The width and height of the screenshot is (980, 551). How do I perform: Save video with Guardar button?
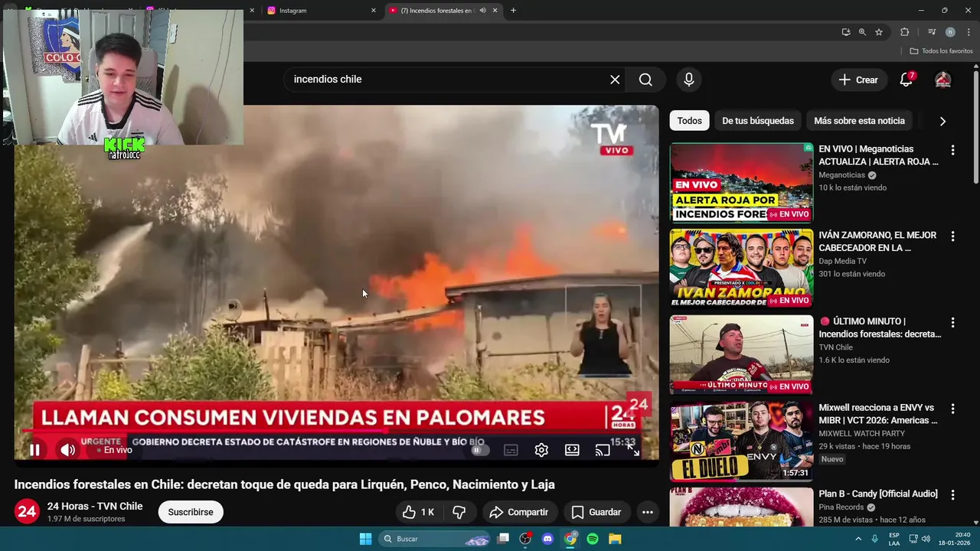click(596, 512)
